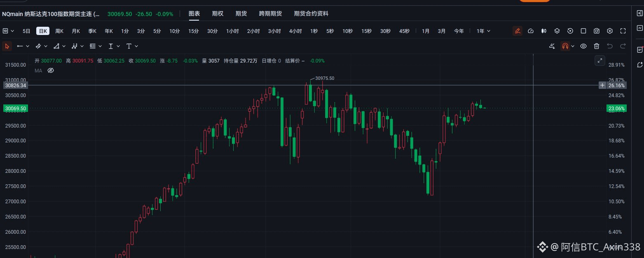Select the 3月 range
The height and width of the screenshot is (258, 644).
point(442,31)
